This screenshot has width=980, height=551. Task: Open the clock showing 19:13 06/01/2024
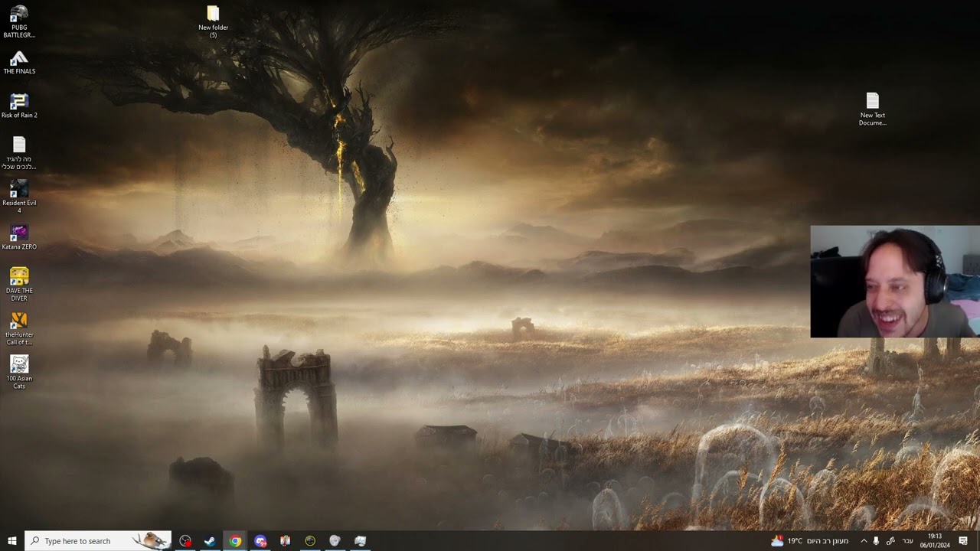[935, 541]
